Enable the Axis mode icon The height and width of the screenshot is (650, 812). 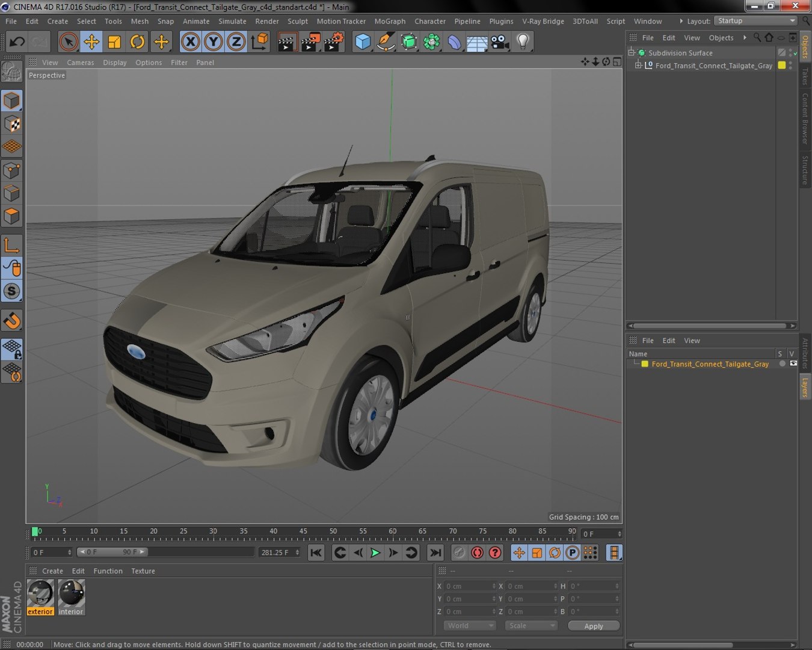12,245
